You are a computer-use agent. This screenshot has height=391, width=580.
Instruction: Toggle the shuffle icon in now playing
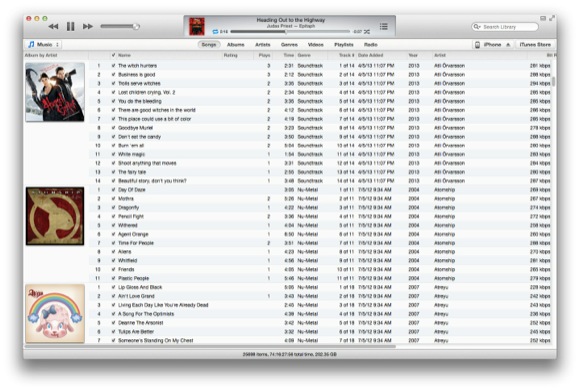click(x=367, y=32)
